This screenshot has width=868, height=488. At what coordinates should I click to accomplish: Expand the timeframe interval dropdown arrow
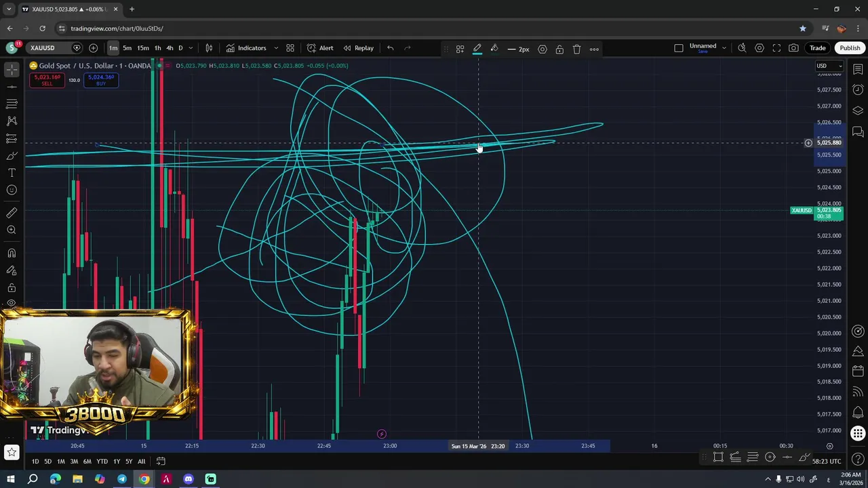(x=191, y=48)
